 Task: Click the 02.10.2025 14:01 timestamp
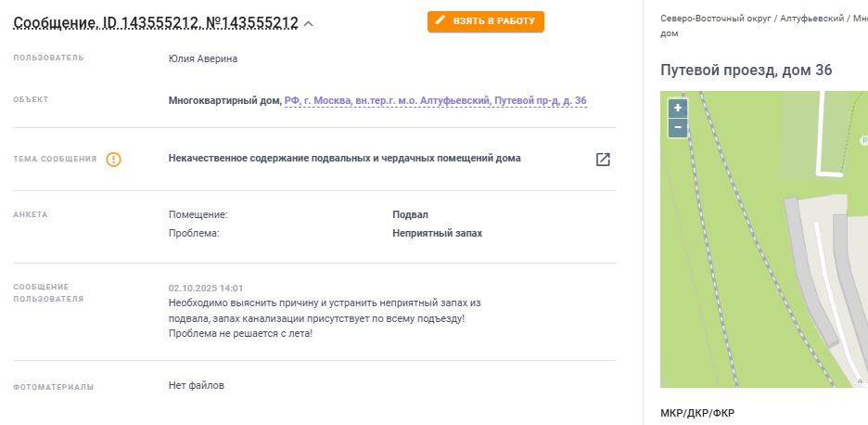206,289
